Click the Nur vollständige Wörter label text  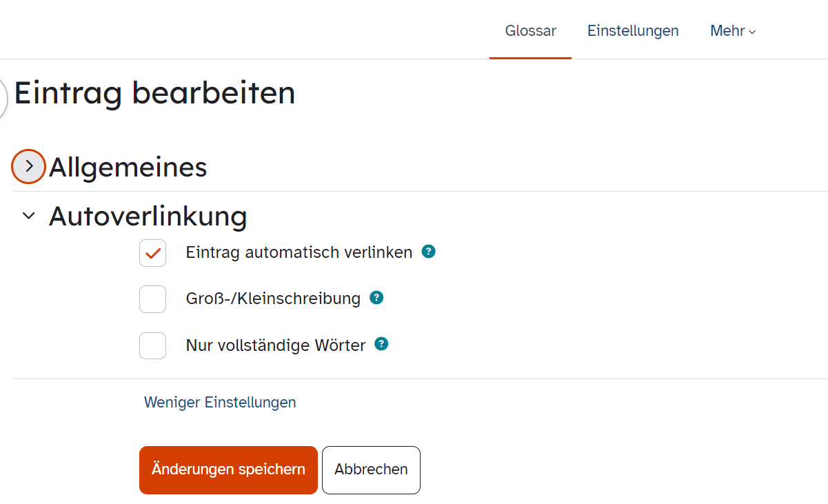pyautogui.click(x=276, y=345)
